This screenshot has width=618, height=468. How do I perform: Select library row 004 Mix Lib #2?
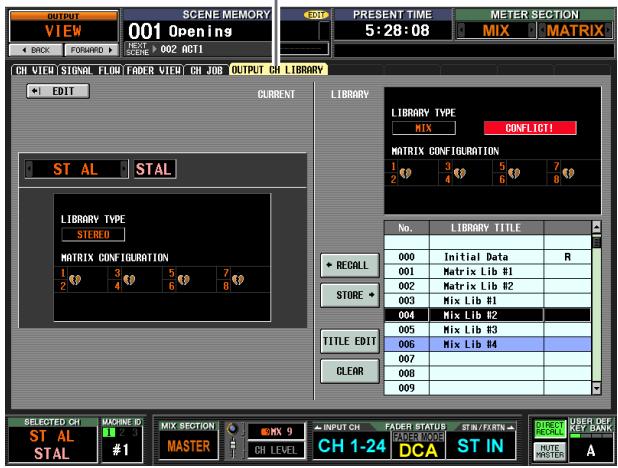tap(488, 315)
